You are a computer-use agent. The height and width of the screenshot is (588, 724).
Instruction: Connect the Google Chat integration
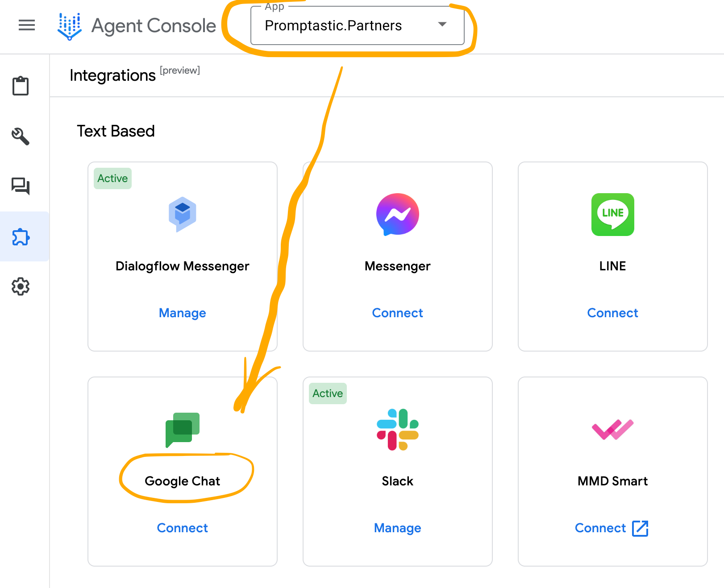(182, 528)
